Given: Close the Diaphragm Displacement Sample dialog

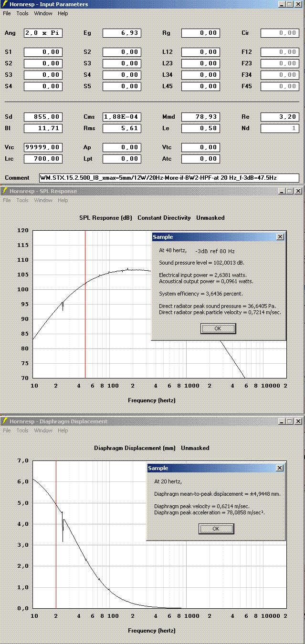Looking at the screenshot, I should coord(280,468).
